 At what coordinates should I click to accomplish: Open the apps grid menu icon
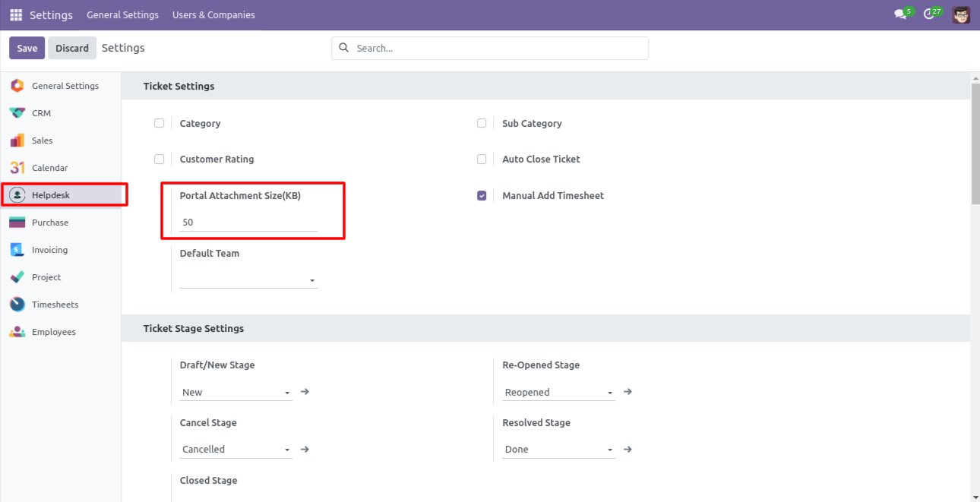pyautogui.click(x=16, y=14)
